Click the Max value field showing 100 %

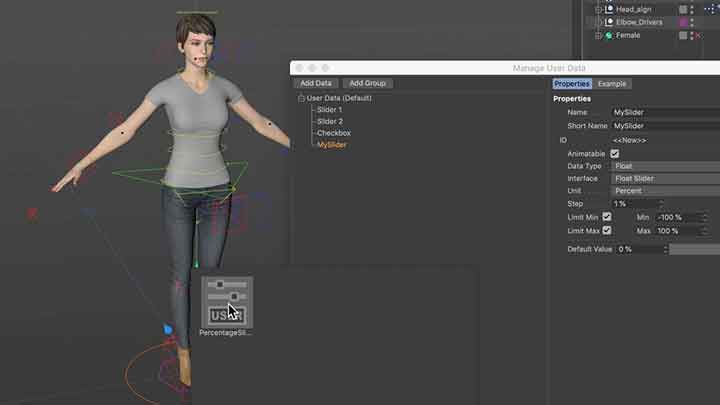click(678, 231)
